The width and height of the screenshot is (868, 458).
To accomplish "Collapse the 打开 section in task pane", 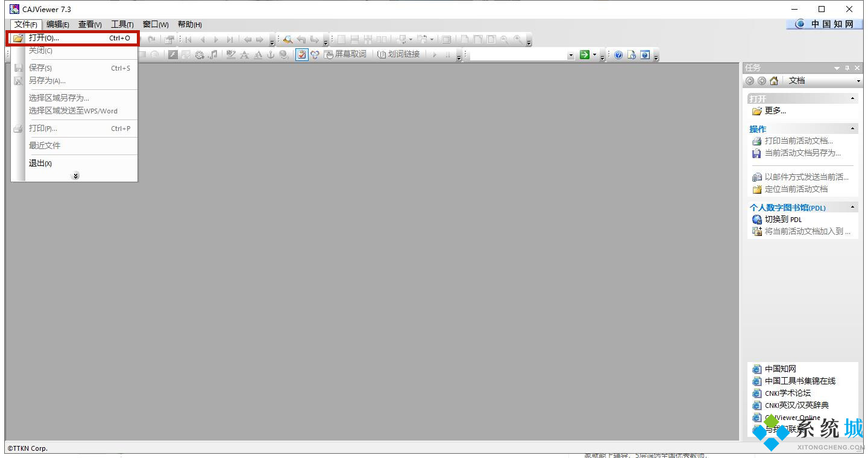I will tap(852, 98).
